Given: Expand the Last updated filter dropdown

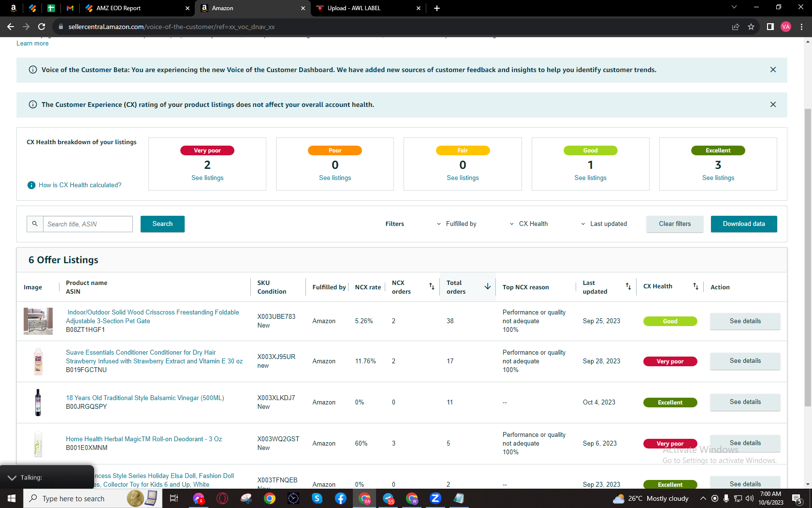Looking at the screenshot, I should pos(604,224).
